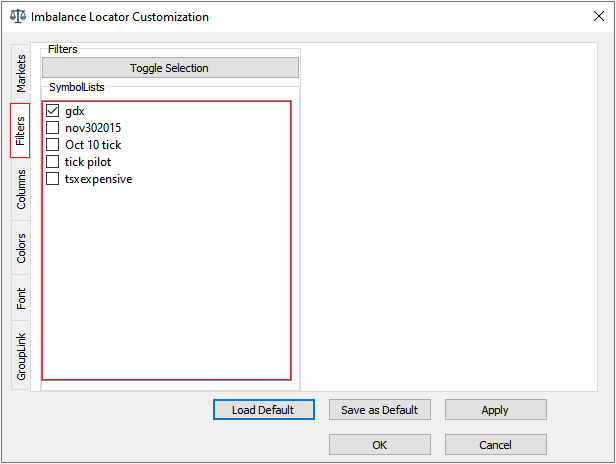Screen dimensions: 616x464
Task: Apply the current filter settings
Action: tap(495, 410)
